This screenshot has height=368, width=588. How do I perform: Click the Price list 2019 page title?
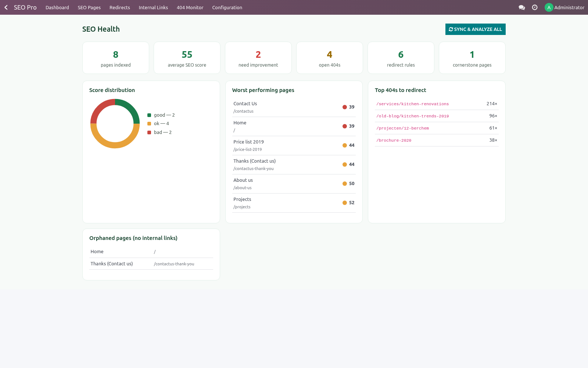tap(249, 142)
